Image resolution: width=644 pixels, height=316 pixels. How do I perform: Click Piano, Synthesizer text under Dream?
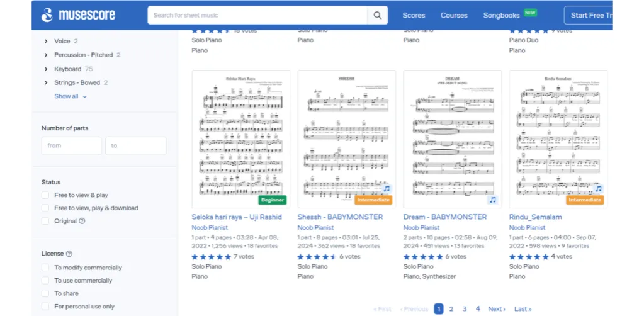point(429,276)
